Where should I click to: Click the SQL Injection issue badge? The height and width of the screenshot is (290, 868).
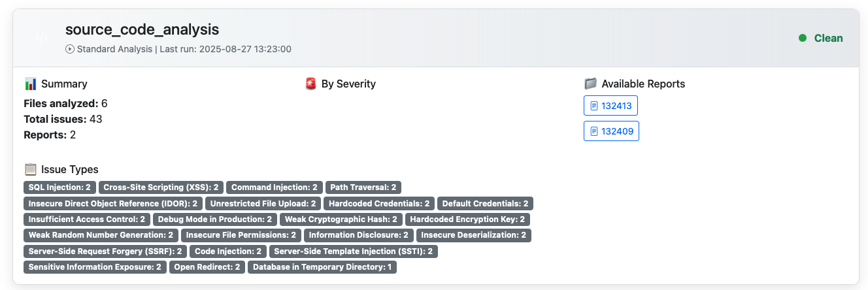click(x=61, y=187)
